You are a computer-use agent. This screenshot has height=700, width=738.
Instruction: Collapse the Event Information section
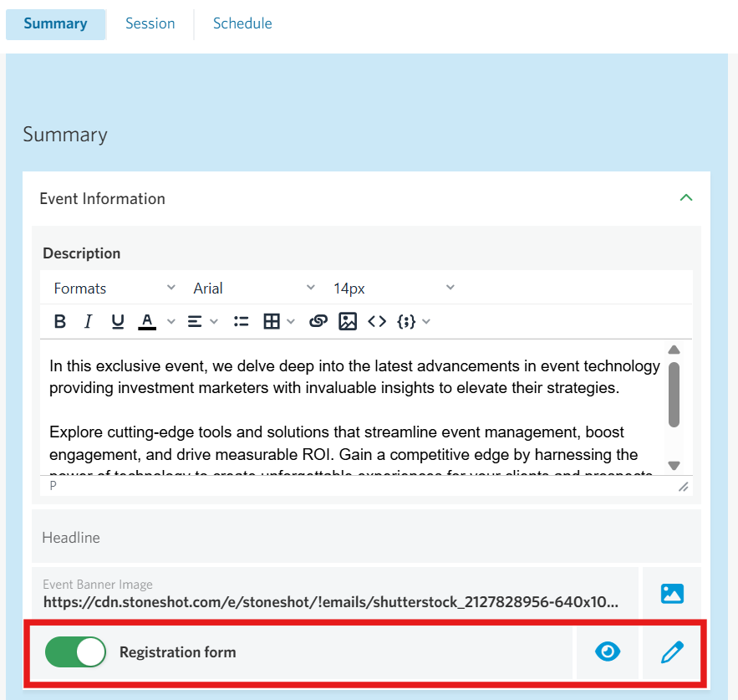click(685, 198)
